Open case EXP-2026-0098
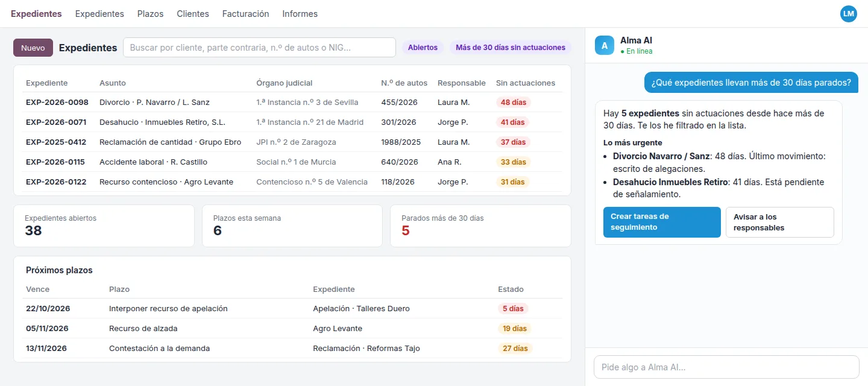Viewport: 868px width, 386px height. pos(57,103)
